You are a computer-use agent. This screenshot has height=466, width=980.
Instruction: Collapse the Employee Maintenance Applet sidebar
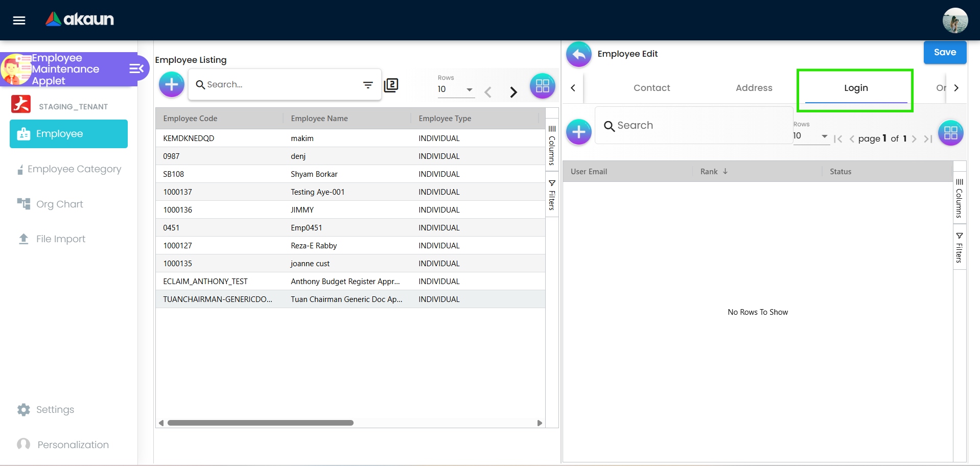(136, 68)
